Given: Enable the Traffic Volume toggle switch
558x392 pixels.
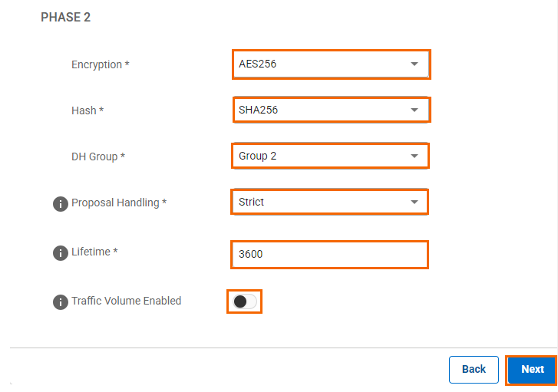Looking at the screenshot, I should pos(245,301).
